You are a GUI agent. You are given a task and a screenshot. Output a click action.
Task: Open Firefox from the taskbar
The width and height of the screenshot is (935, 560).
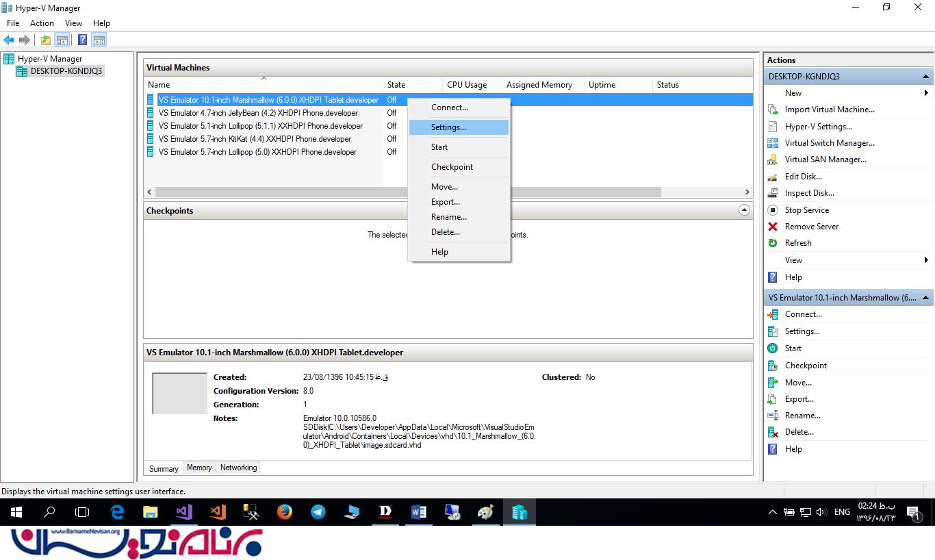285,512
